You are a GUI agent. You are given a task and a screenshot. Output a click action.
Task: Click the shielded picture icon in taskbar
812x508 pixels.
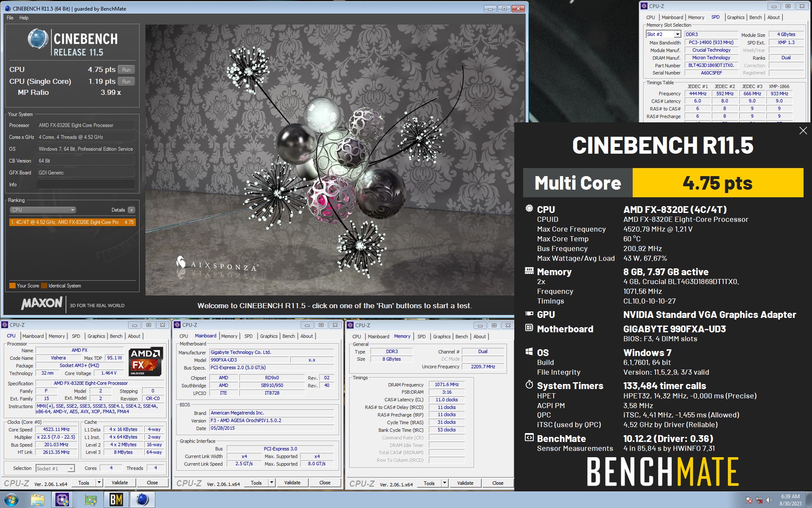(x=91, y=500)
